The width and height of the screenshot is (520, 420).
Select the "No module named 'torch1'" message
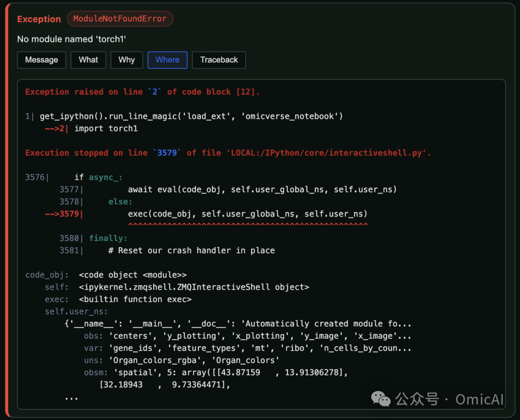click(72, 39)
